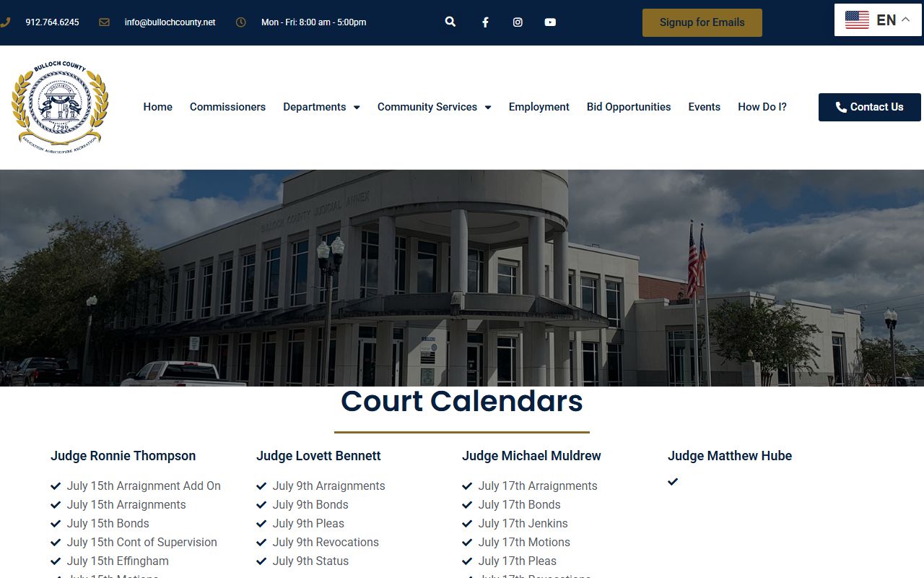Open the EN language selector chevron
The height and width of the screenshot is (578, 924).
(x=905, y=20)
